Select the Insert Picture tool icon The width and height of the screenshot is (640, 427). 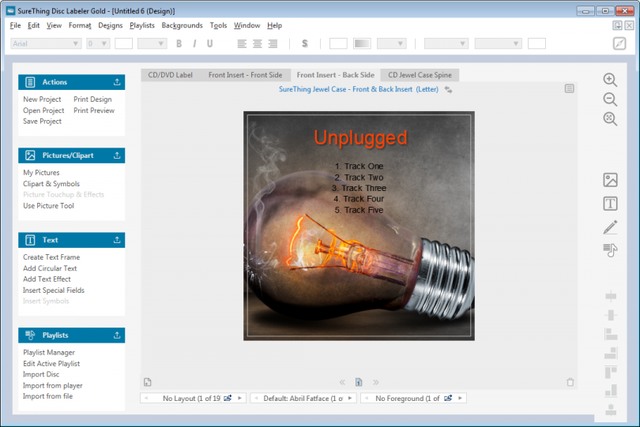[x=610, y=180]
